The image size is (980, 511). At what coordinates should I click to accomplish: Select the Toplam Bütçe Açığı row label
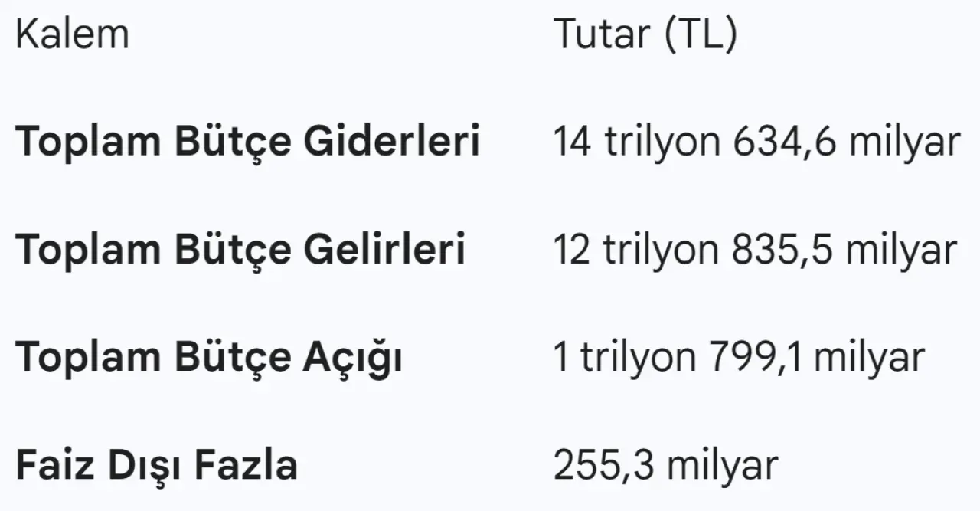pos(209,358)
